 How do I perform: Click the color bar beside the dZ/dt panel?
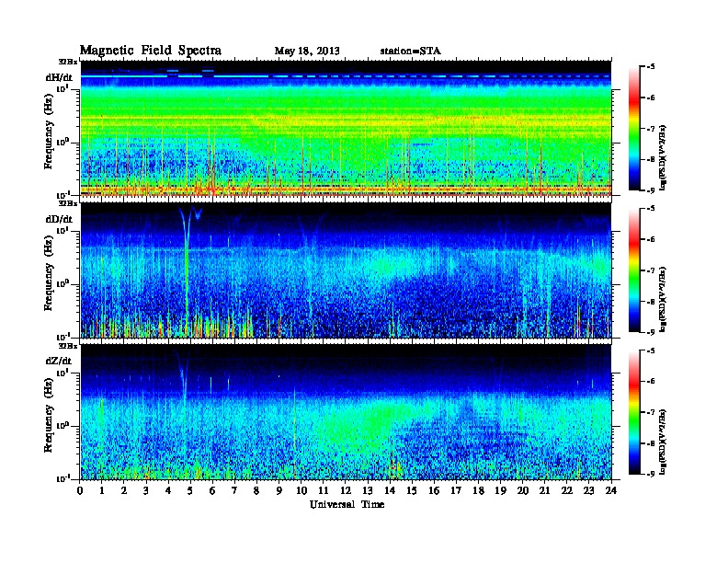634,412
